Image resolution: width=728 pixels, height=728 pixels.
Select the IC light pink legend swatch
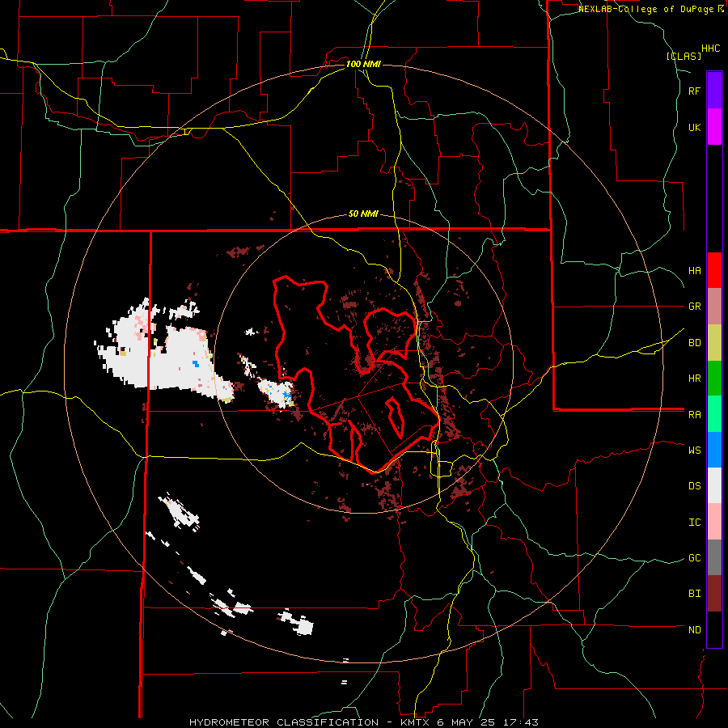click(714, 522)
